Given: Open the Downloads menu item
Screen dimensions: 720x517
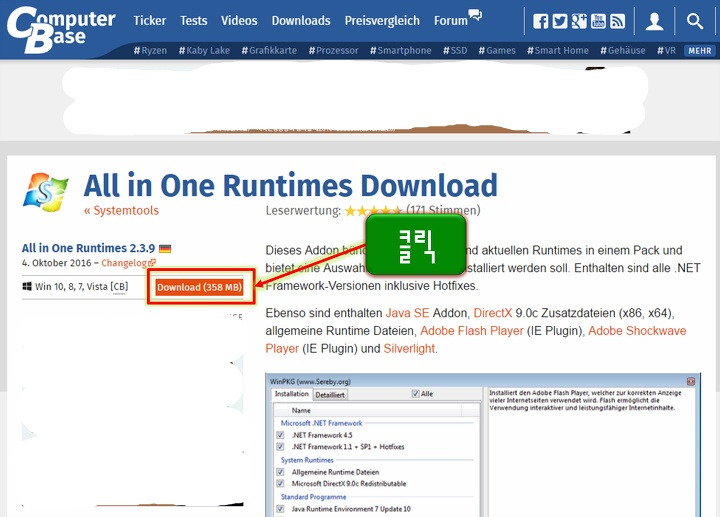Looking at the screenshot, I should [x=301, y=21].
